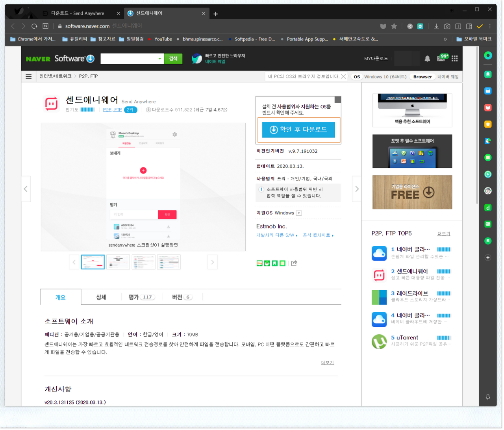This screenshot has width=504, height=430.
Task: Open the 평가 117 tab
Action: coord(141,297)
